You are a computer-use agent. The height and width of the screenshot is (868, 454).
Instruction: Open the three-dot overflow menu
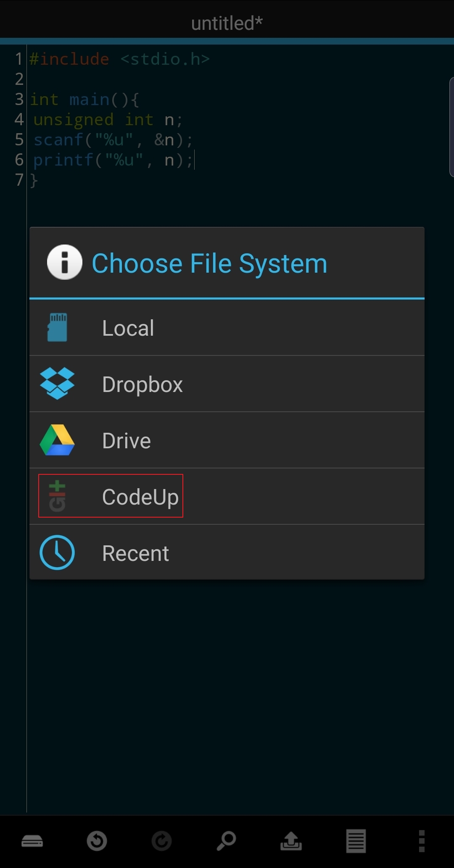click(422, 841)
